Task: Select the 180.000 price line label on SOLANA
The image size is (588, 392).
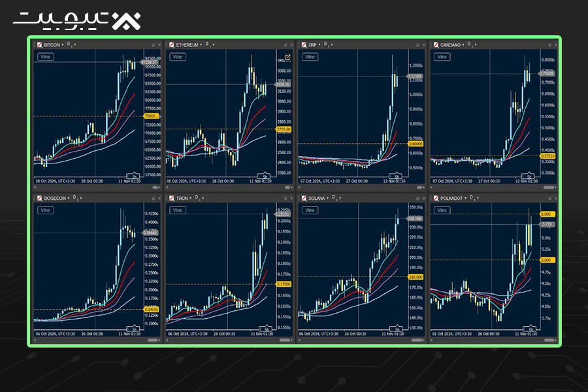Action: 416,277
